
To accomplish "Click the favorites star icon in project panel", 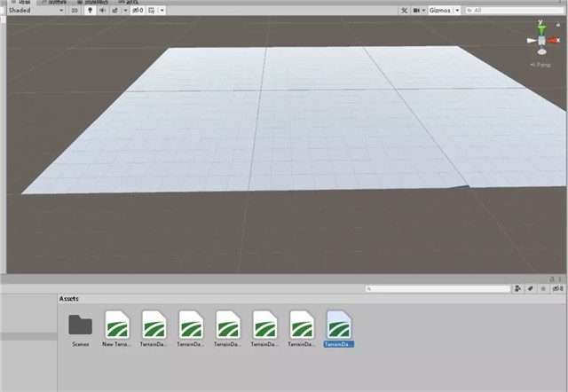I will point(542,288).
